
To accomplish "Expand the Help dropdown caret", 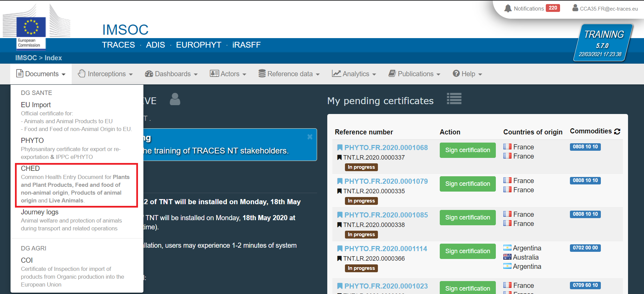I will point(480,75).
